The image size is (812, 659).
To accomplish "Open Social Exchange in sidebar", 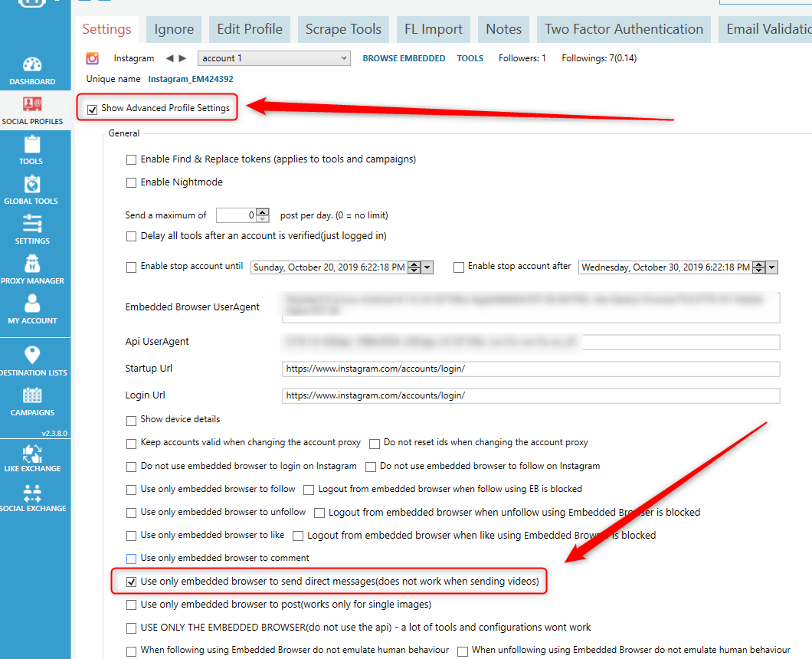I will click(32, 498).
